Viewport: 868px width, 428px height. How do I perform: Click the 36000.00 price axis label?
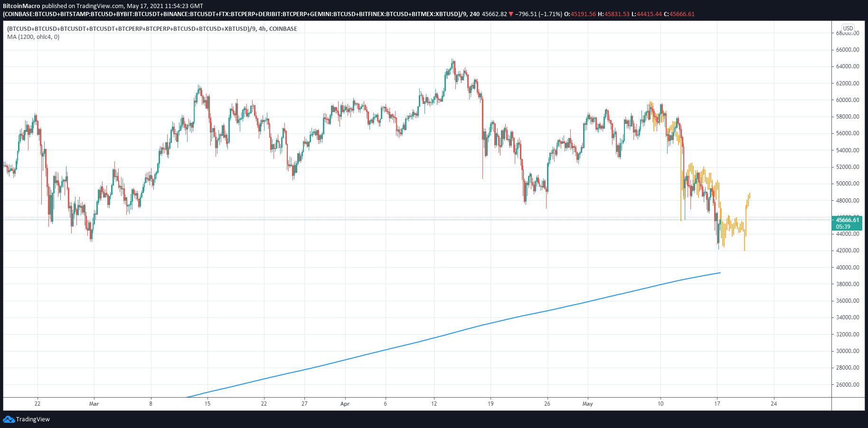848,301
